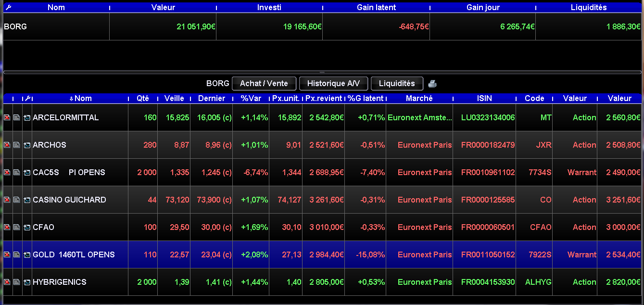Screen dimensions: 644x305
Task: Click the summary Gain jour value 6 265,74€
Action: pos(518,27)
